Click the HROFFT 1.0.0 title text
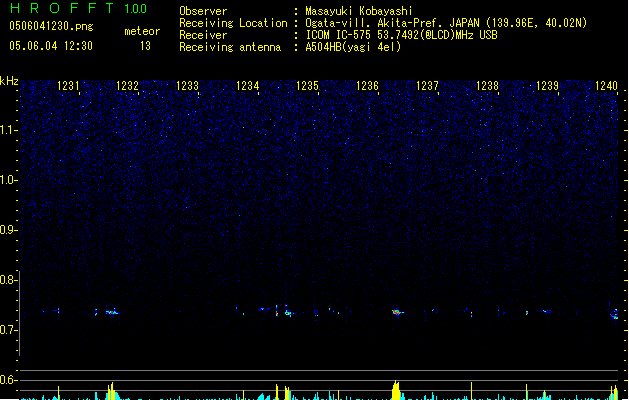Image resolution: width=629 pixels, height=400 pixels. (78, 8)
